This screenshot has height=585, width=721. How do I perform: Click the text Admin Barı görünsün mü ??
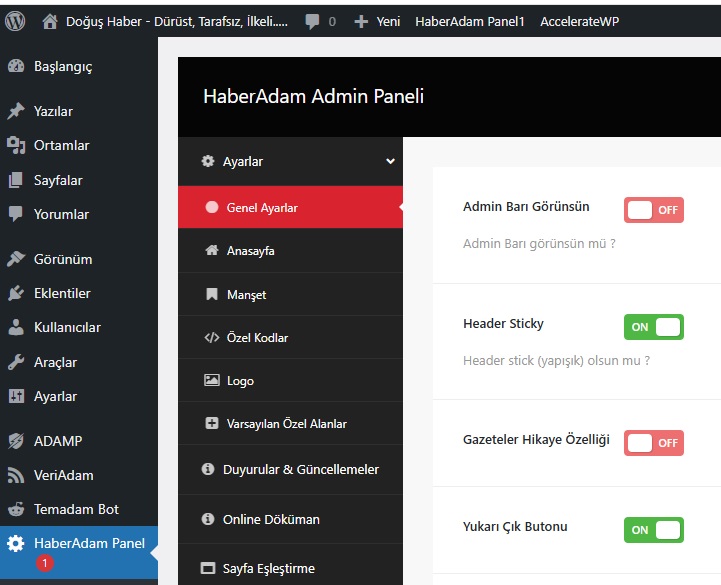[539, 243]
